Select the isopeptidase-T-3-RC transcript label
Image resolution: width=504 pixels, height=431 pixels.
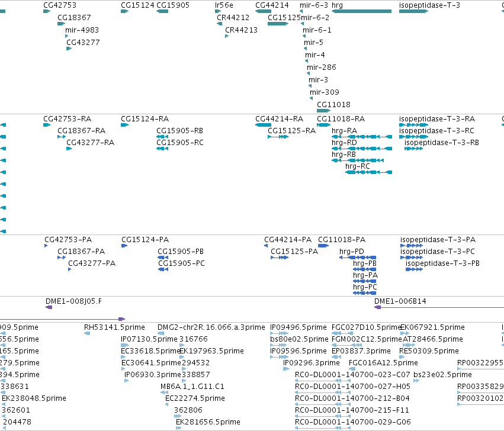pyautogui.click(x=436, y=131)
